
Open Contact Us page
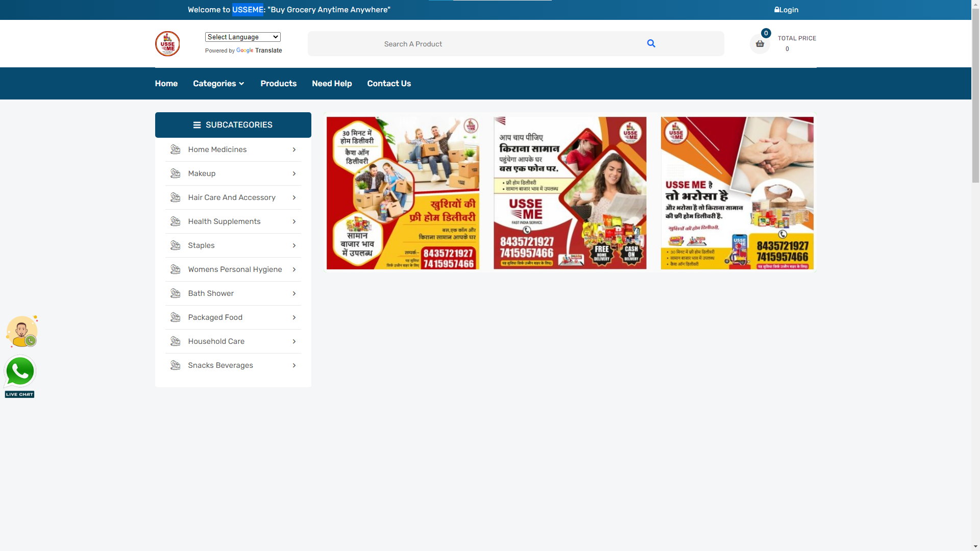[x=389, y=84]
